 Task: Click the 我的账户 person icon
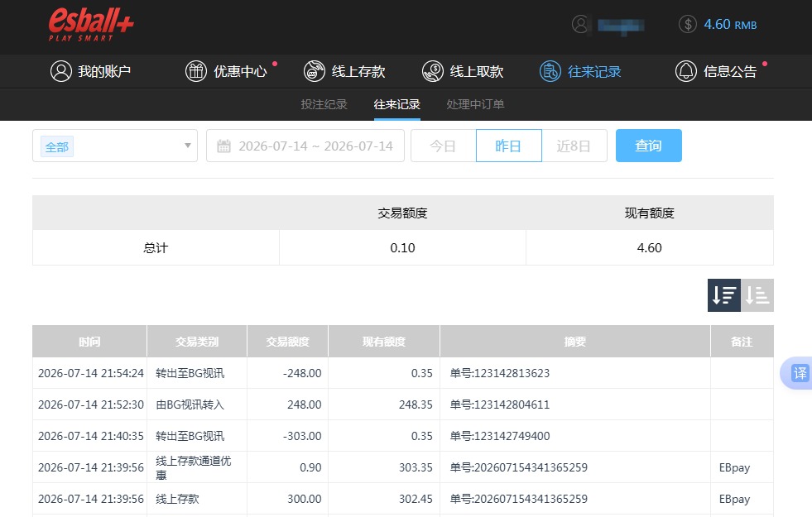click(61, 71)
